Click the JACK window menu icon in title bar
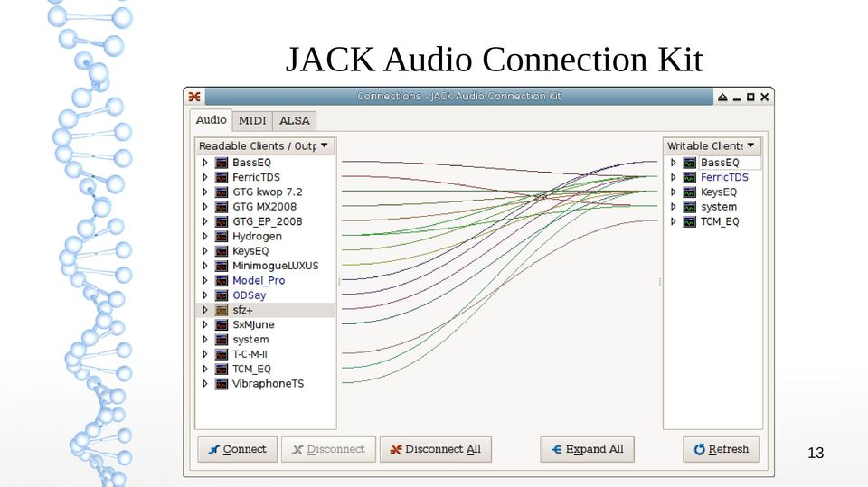 point(194,97)
